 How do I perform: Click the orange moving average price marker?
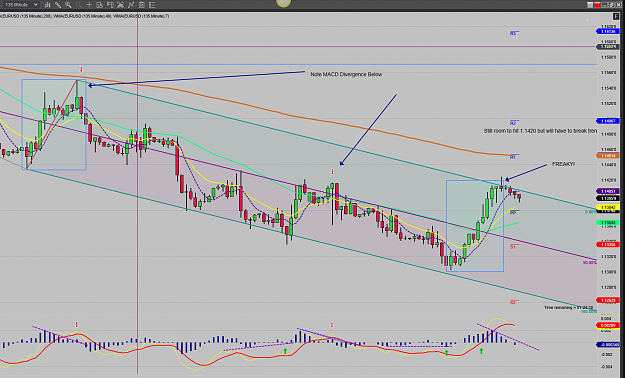tap(608, 156)
